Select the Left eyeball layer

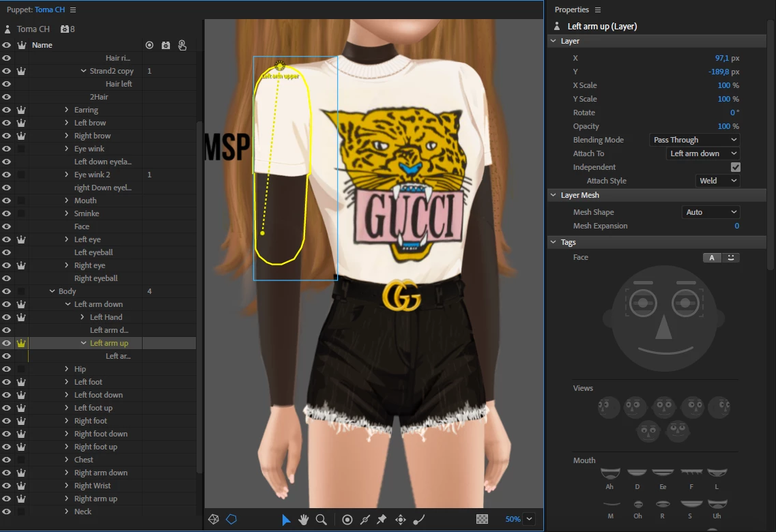tap(94, 252)
